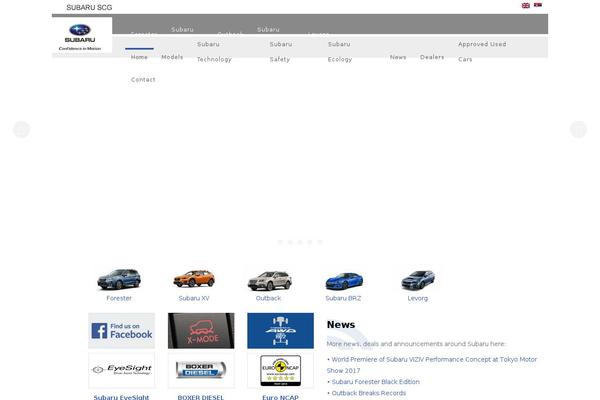Open the X-MODE tile
This screenshot has height=400, width=600.
pyautogui.click(x=201, y=331)
